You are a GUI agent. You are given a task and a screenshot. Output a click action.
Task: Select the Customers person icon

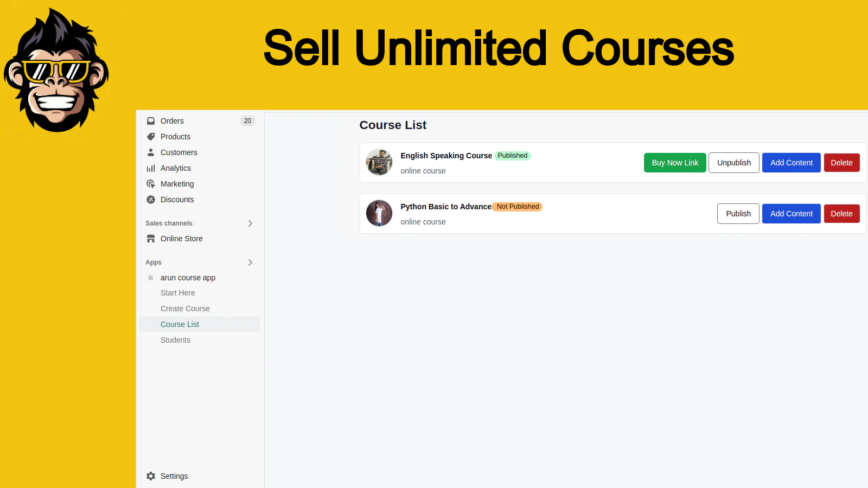[151, 152]
